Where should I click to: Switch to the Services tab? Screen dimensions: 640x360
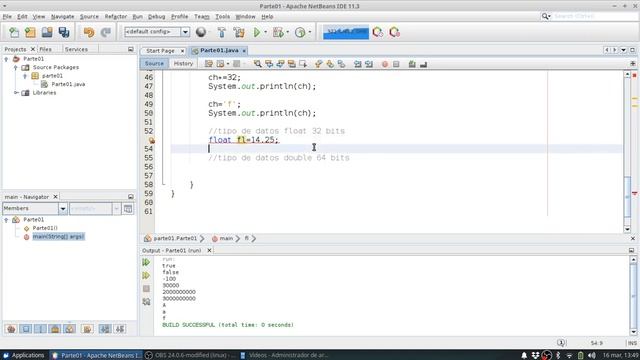point(76,49)
